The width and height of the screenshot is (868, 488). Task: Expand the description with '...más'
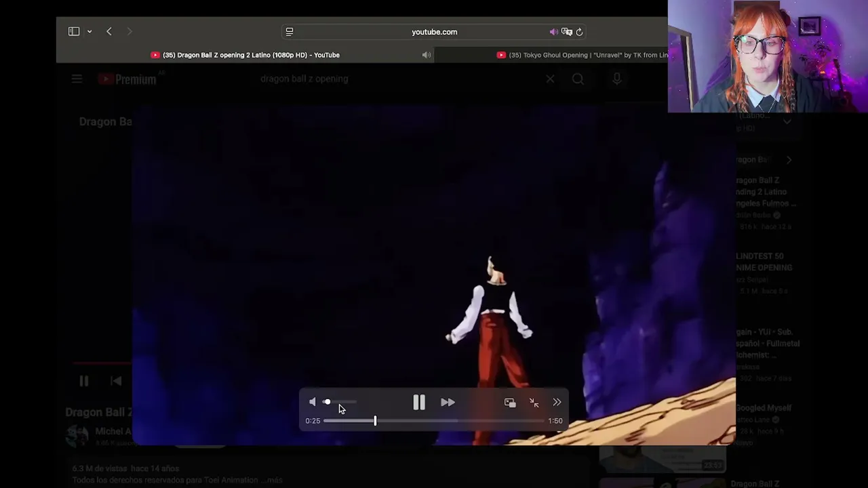pyautogui.click(x=271, y=480)
